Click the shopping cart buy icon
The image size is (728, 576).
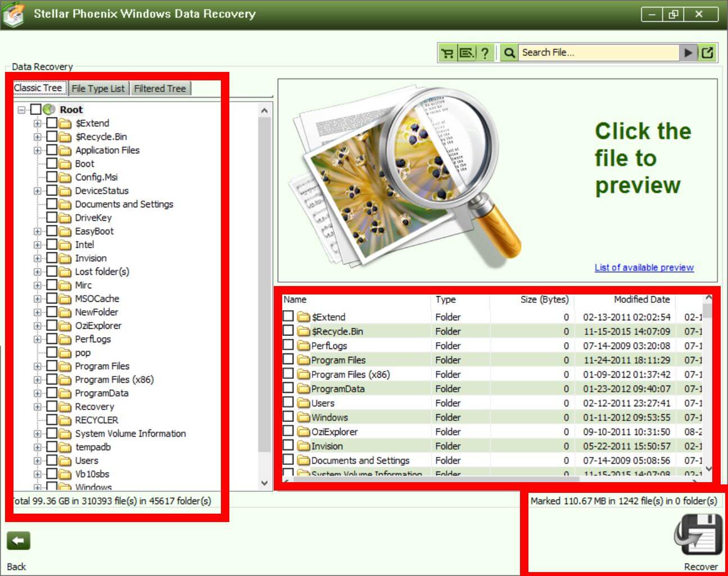pos(447,53)
